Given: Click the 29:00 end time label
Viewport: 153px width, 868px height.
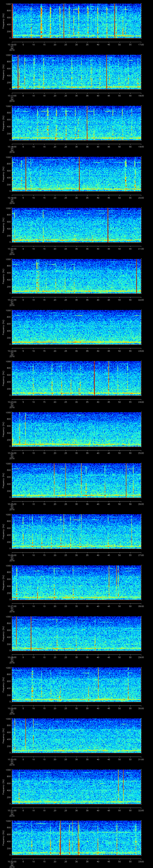Looking at the screenshot, I should 141,657.
